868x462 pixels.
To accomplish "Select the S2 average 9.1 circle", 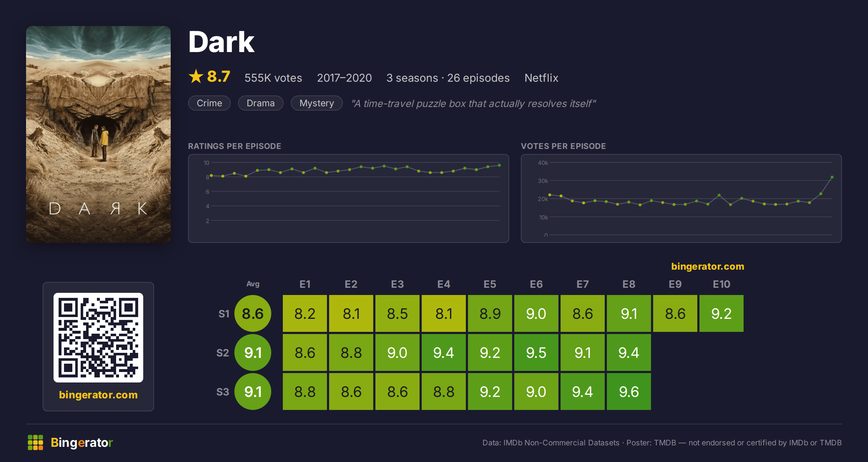I will 253,352.
